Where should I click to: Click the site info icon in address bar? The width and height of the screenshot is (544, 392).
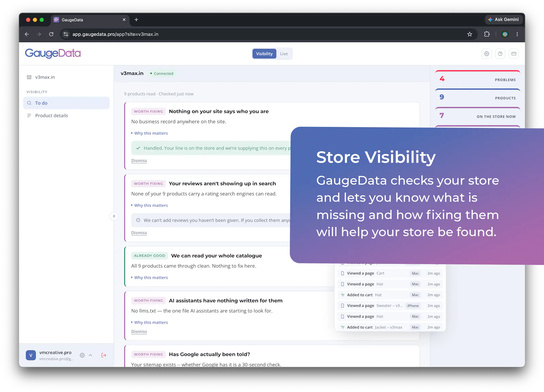[66, 34]
